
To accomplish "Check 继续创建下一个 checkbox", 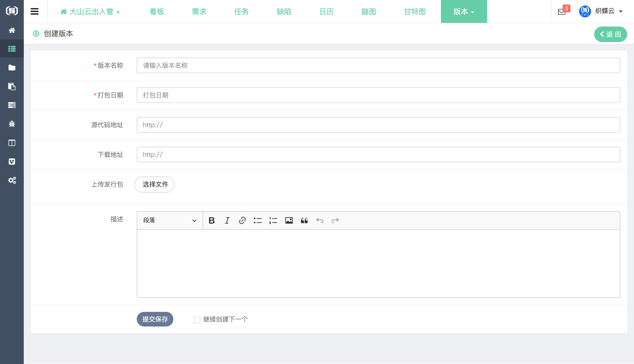I will 197,320.
